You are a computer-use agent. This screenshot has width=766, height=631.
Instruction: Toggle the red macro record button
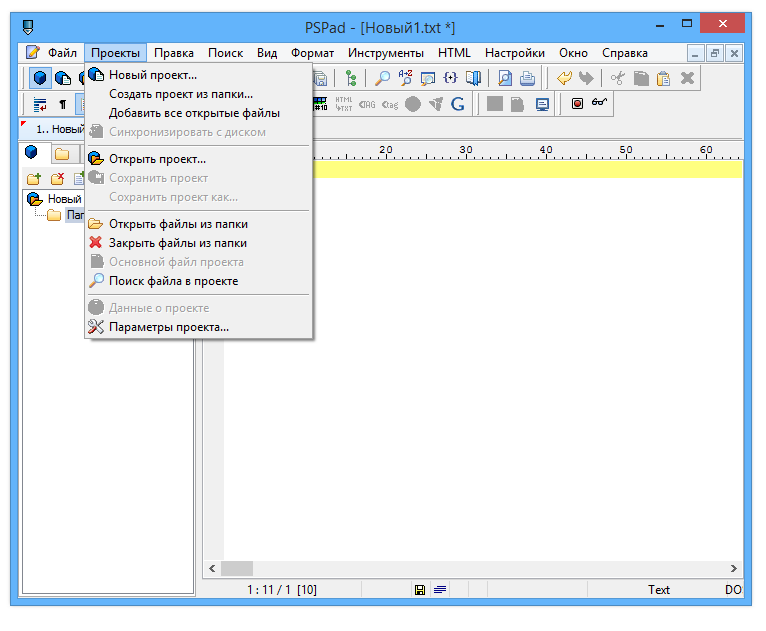pyautogui.click(x=577, y=104)
